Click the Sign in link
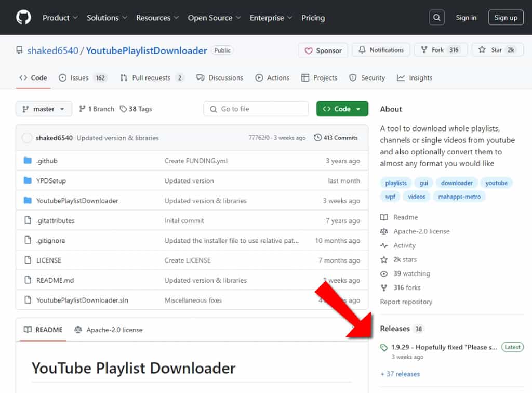This screenshot has width=532, height=393. pyautogui.click(x=466, y=18)
